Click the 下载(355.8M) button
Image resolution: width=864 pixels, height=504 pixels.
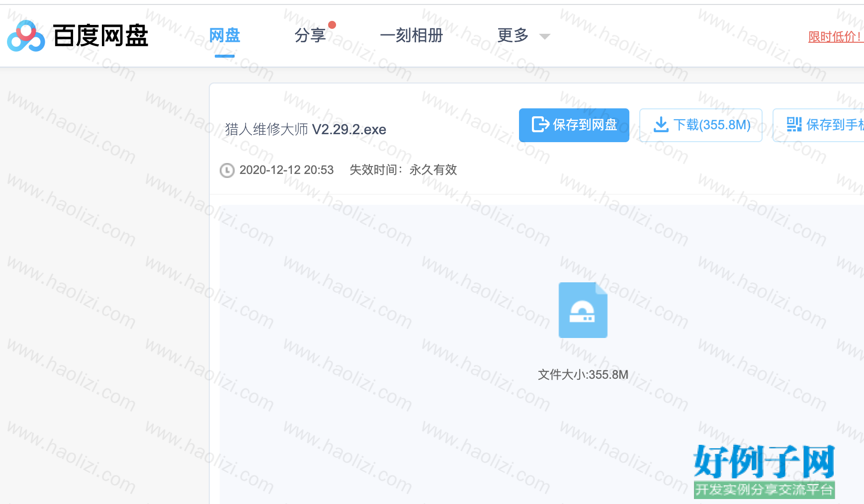(x=701, y=125)
